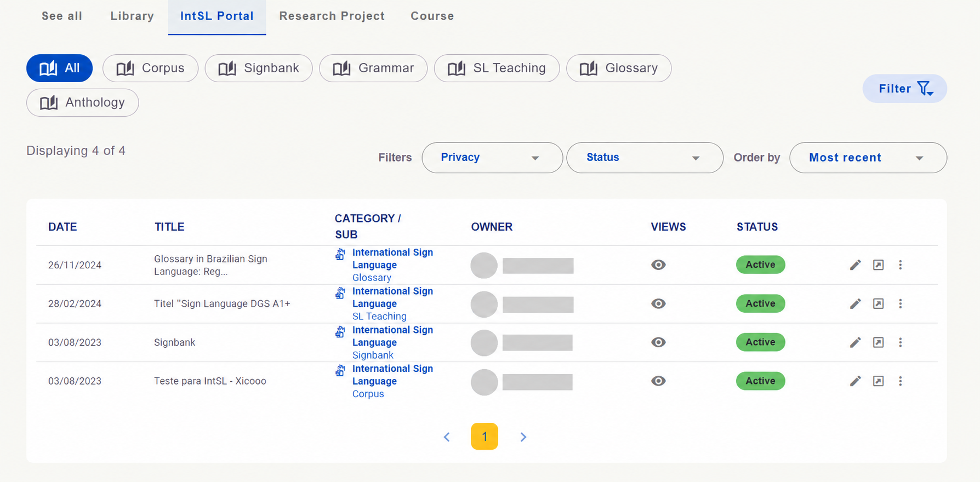Open the IntSL Portal tab
Screen dimensions: 980x482
pos(217,16)
